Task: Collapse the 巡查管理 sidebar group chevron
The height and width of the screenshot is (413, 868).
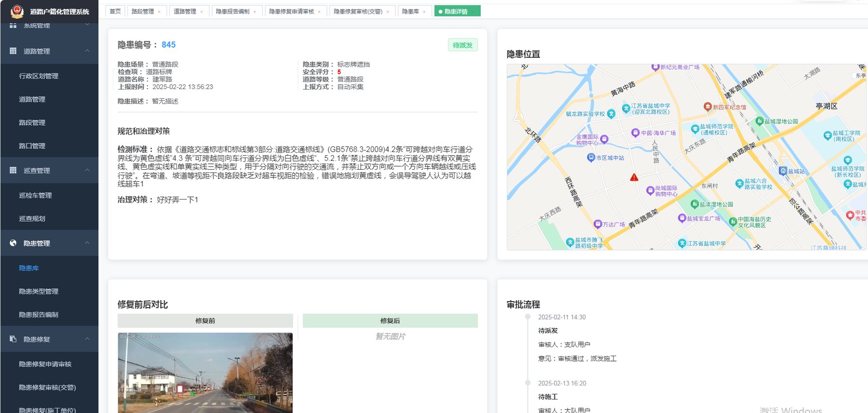Action: (x=87, y=170)
